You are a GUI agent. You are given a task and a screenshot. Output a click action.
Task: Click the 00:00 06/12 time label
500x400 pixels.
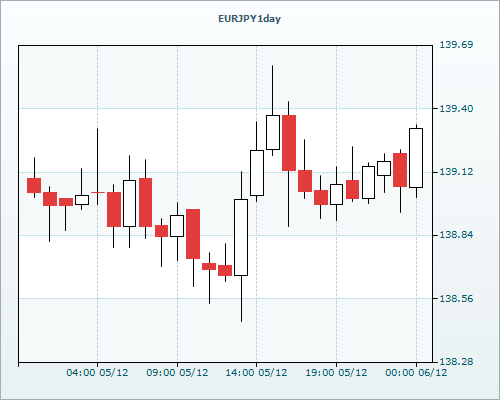[416, 372]
